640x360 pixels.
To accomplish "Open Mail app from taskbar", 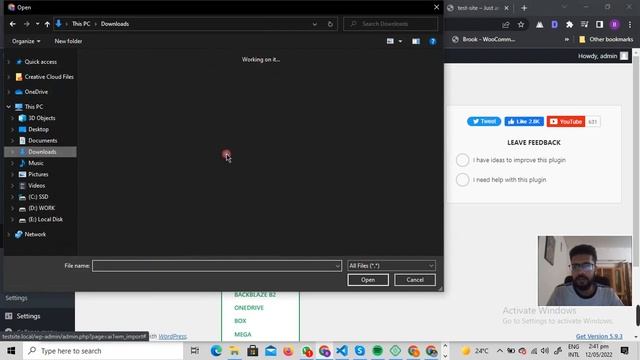I will click(271, 351).
